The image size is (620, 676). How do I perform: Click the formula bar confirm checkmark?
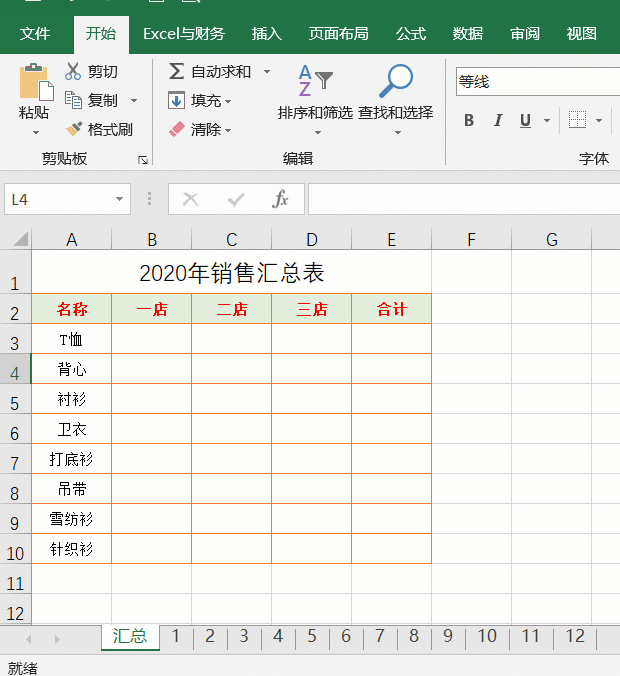pos(236,199)
